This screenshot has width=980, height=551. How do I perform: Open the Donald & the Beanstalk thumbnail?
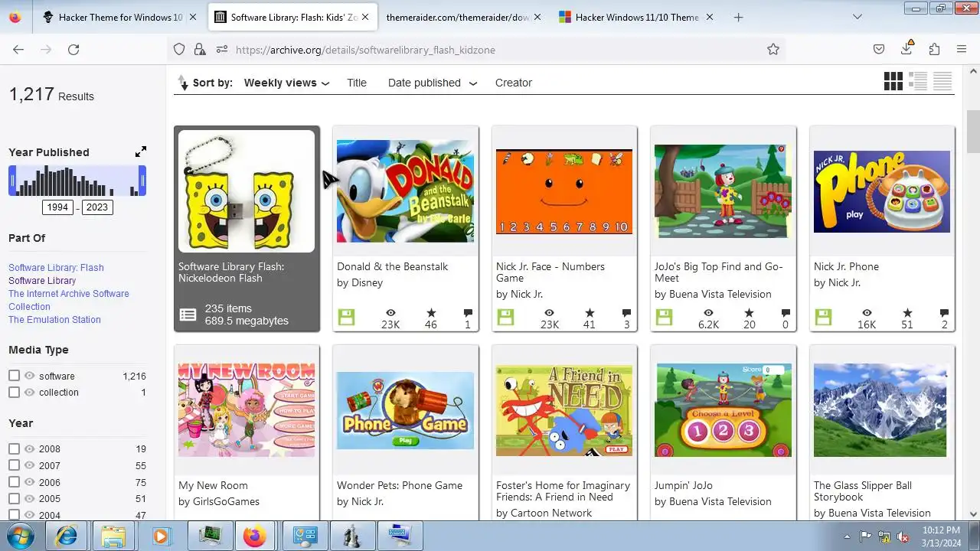click(405, 191)
